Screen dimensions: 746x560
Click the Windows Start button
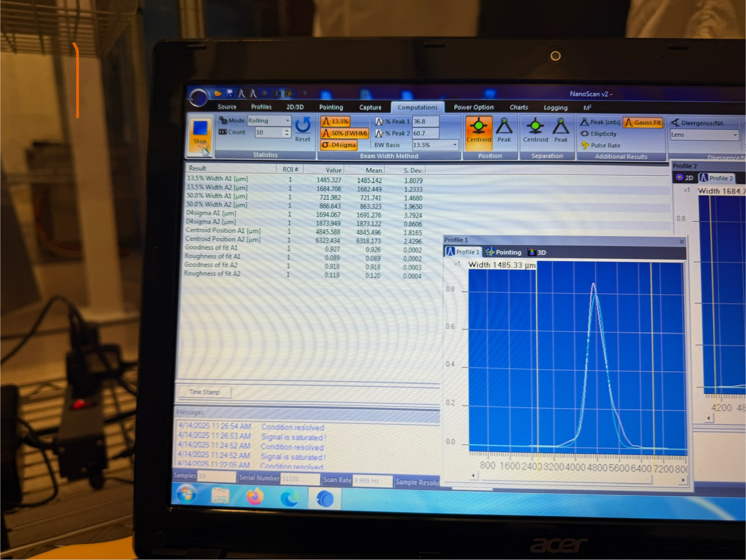click(187, 494)
